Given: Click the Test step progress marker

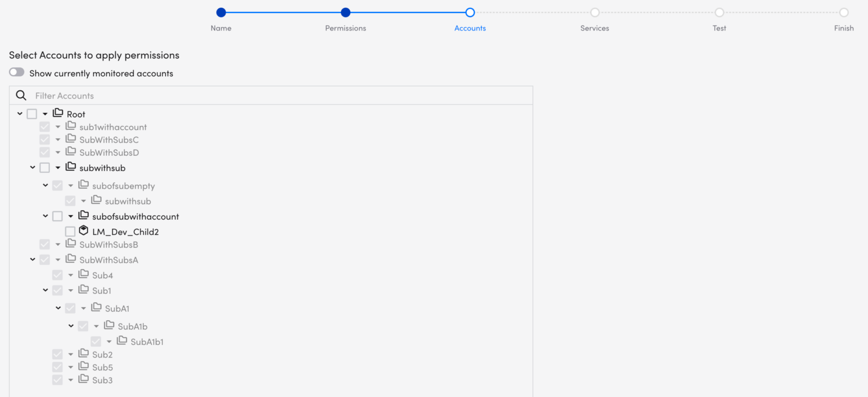Looking at the screenshot, I should [719, 12].
